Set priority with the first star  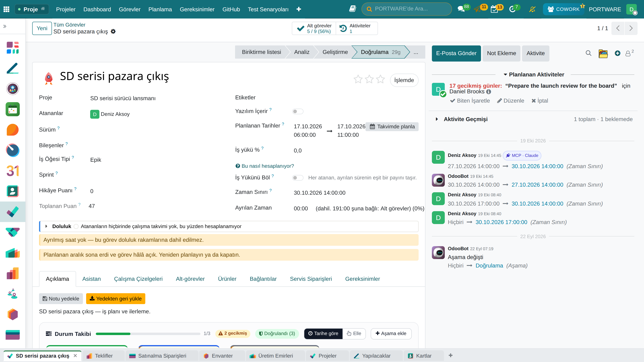point(358,79)
